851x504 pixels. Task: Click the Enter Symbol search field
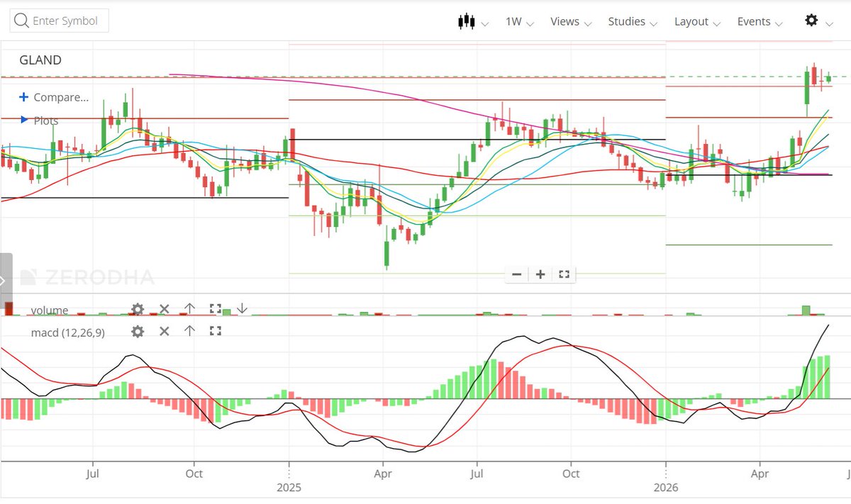coord(59,21)
